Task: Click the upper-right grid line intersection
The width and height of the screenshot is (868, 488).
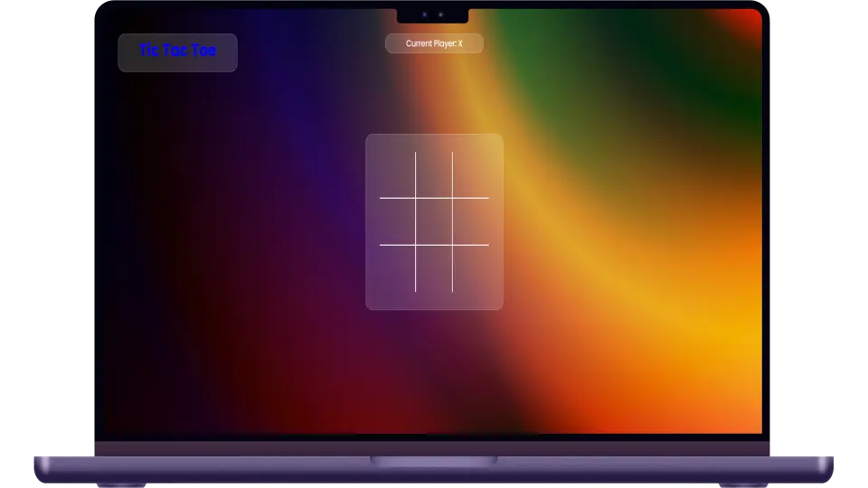Action: pos(452,198)
